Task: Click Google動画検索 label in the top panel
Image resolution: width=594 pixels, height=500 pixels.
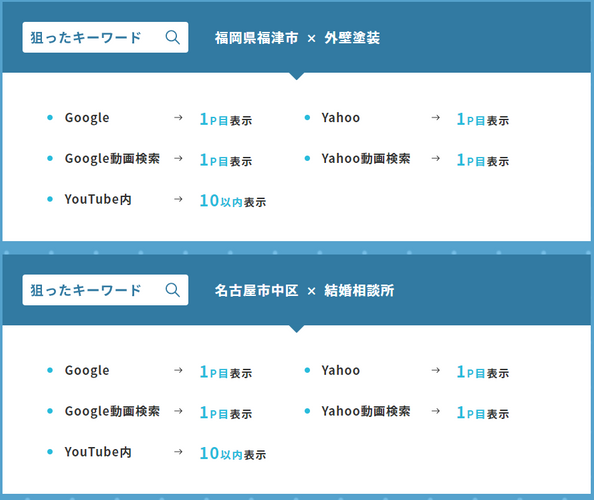Action: point(112,159)
